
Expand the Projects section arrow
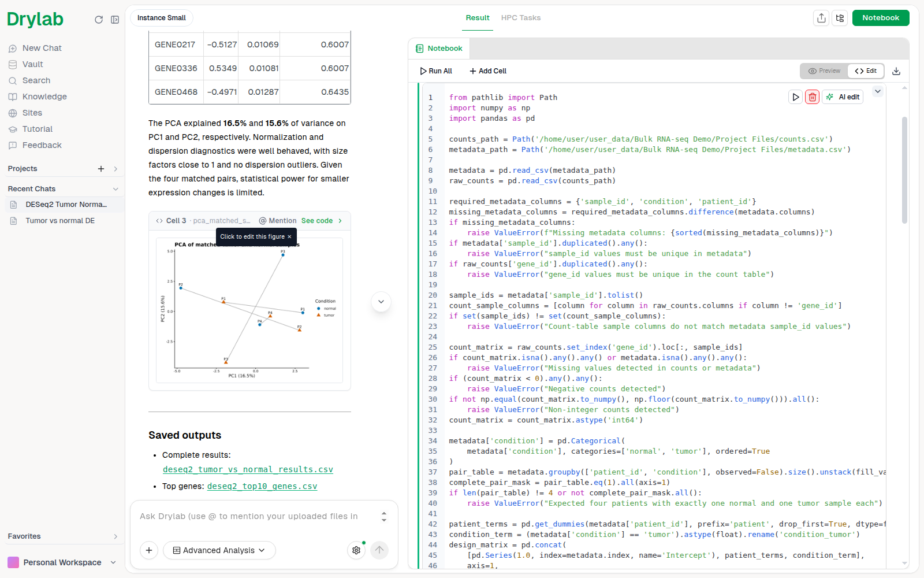coord(115,169)
